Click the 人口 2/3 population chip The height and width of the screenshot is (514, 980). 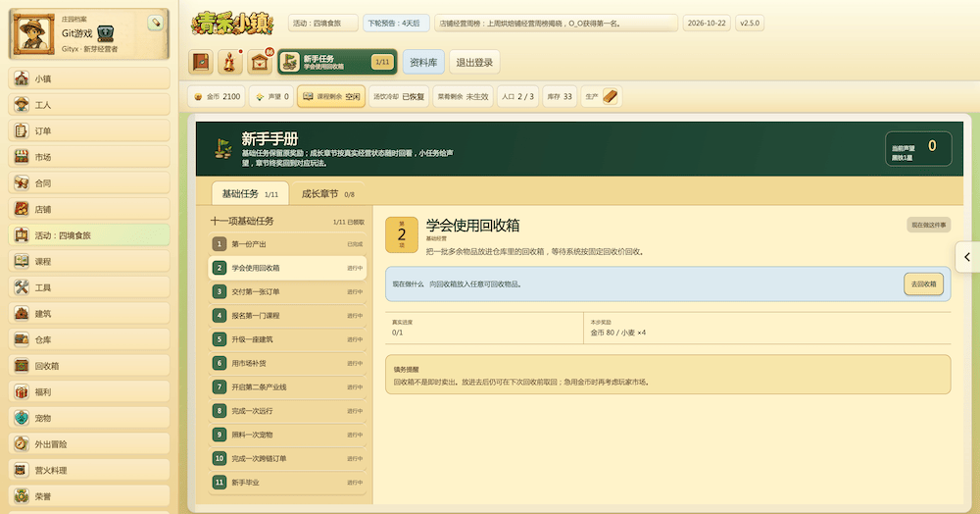[x=517, y=96]
